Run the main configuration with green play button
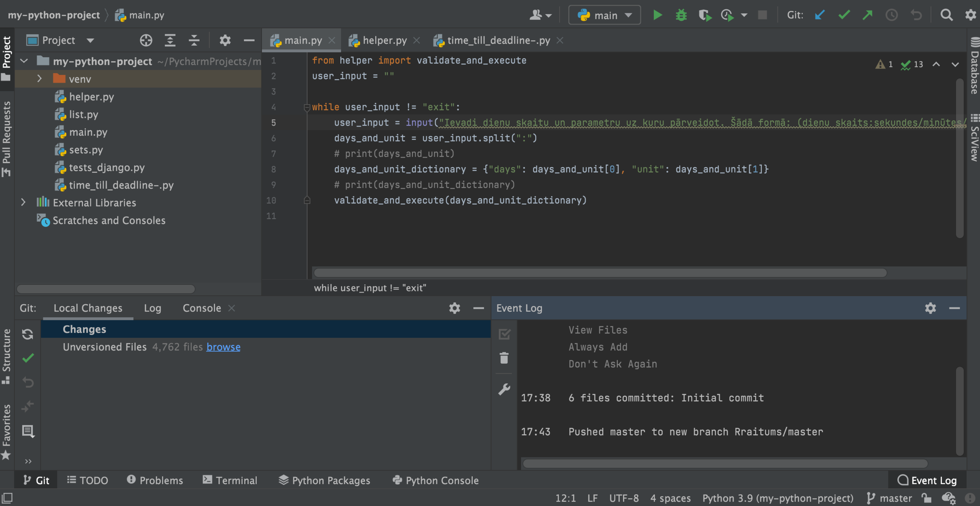This screenshot has width=980, height=506. click(657, 15)
